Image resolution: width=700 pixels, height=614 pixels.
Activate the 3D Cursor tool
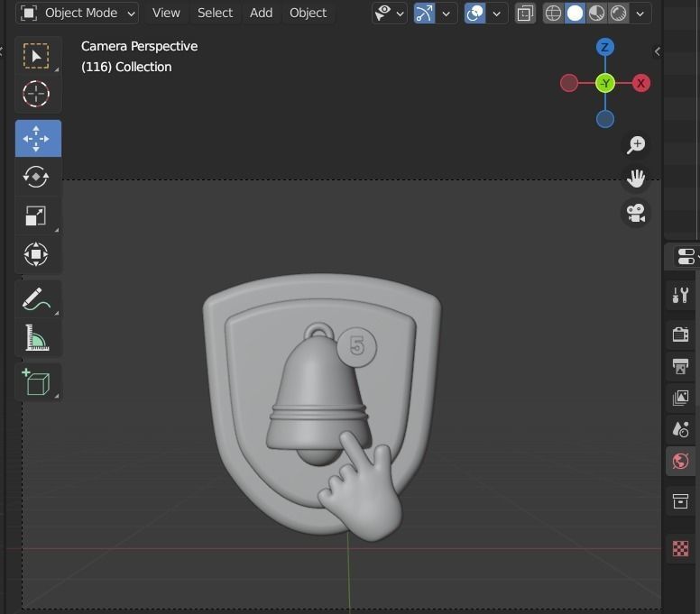(38, 94)
